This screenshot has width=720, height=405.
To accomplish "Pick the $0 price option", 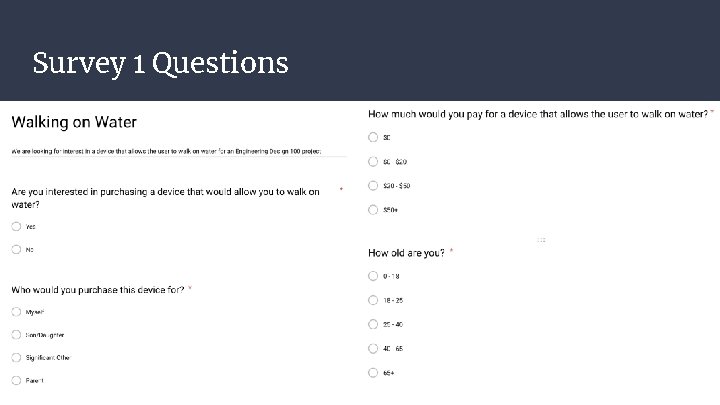I will (373, 137).
